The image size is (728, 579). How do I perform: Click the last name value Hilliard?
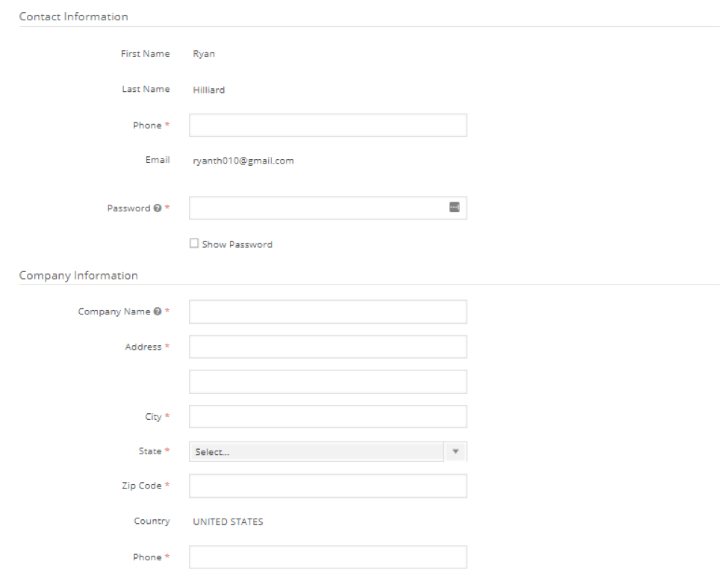[x=208, y=90]
